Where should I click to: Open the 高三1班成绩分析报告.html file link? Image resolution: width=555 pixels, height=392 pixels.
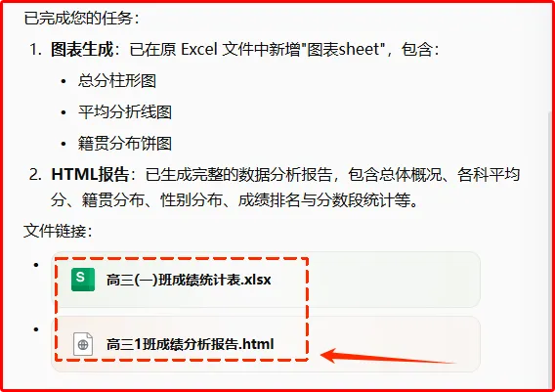(x=191, y=344)
